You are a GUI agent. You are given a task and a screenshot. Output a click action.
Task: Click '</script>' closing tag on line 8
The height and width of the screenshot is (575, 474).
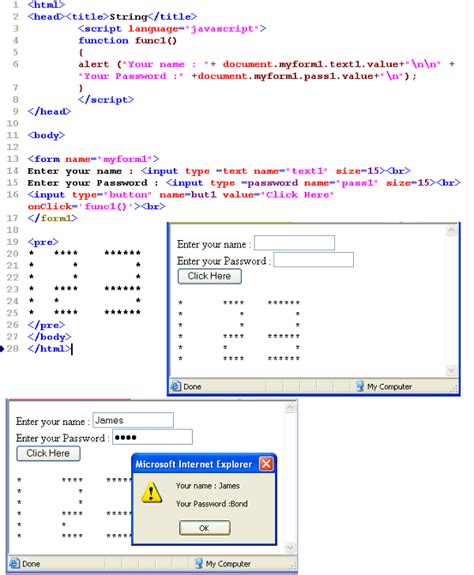(106, 99)
